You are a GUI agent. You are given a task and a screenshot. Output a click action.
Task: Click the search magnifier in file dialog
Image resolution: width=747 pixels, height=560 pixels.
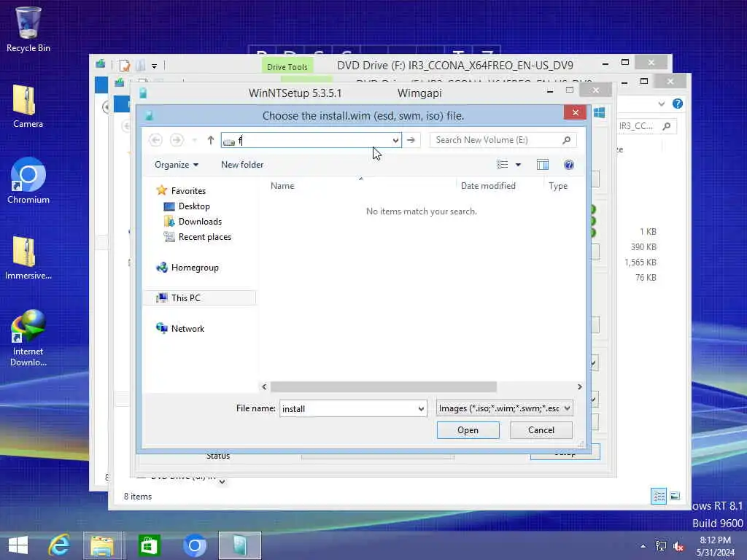566,140
